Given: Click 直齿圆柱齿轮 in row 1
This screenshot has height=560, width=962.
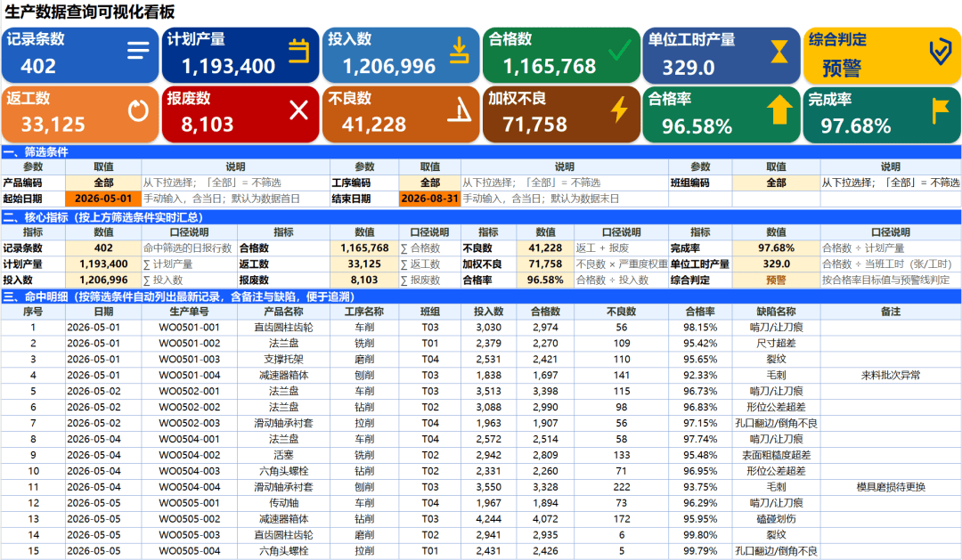Looking at the screenshot, I should (x=283, y=328).
